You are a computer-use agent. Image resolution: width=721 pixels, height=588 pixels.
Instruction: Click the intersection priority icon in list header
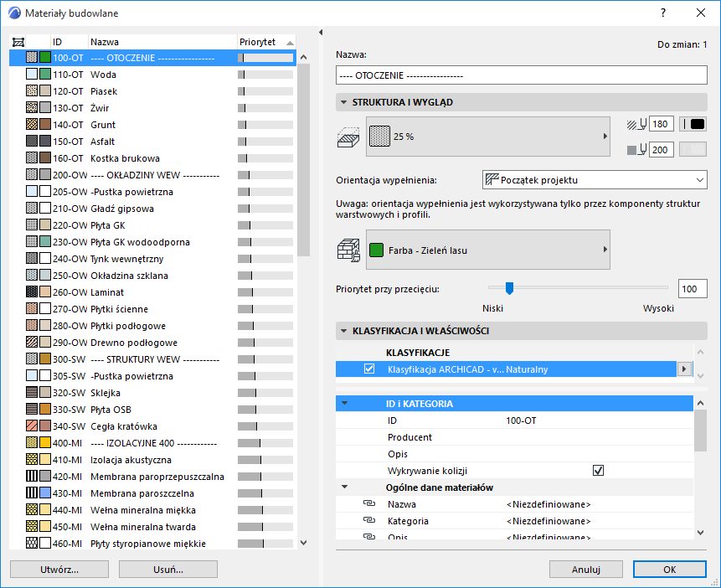tap(18, 43)
